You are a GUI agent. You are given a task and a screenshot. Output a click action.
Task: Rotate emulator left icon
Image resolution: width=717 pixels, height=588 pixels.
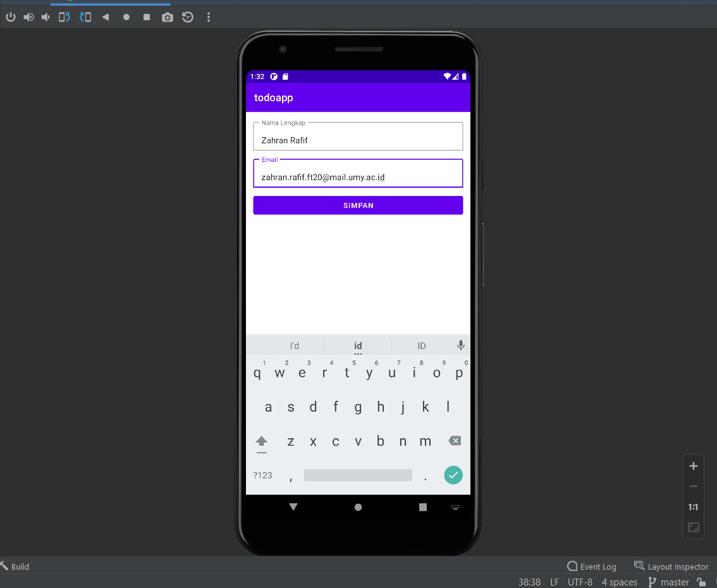64,17
